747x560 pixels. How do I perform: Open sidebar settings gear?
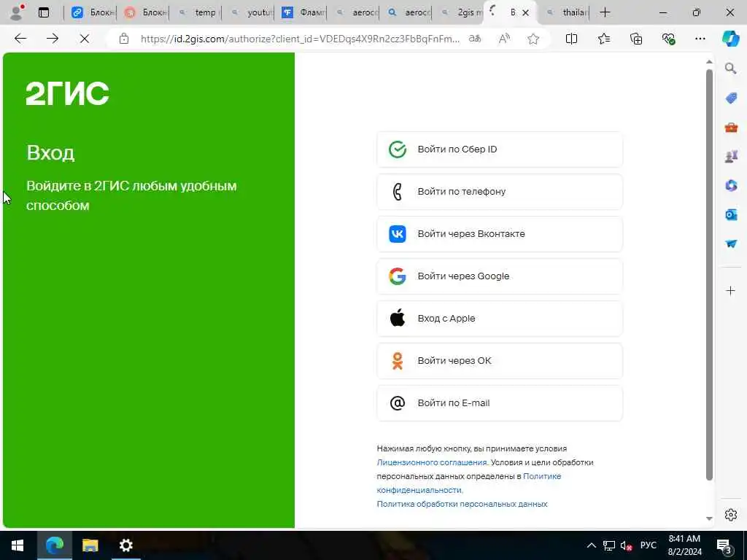pos(730,515)
